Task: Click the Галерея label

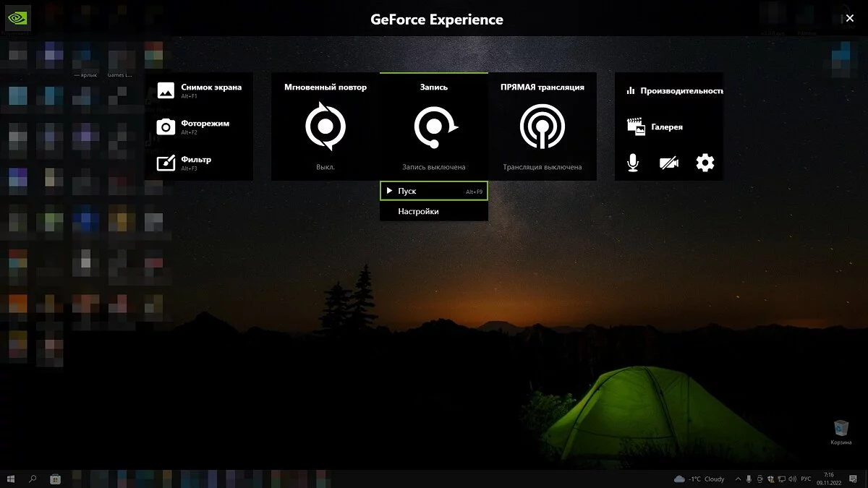Action: (667, 127)
